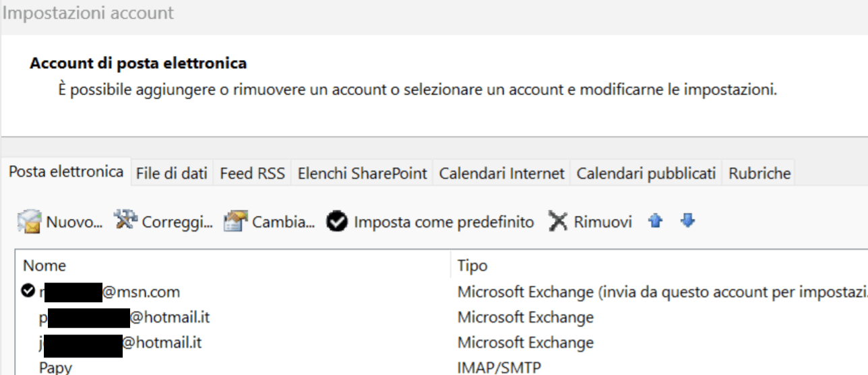Click the Rimuovi X icon

pyautogui.click(x=558, y=222)
